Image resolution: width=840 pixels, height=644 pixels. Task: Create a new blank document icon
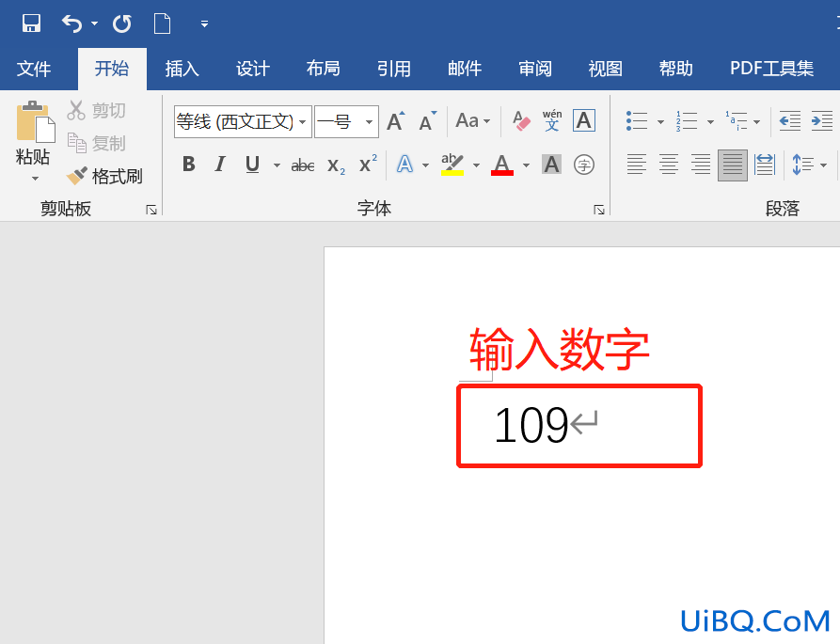(x=163, y=24)
